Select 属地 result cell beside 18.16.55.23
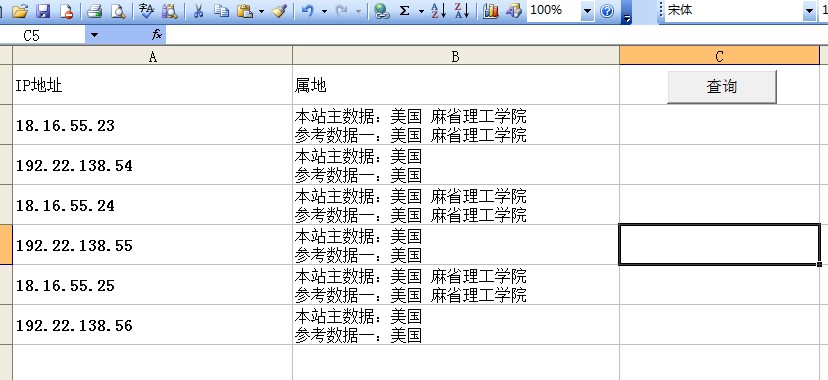 [456, 125]
